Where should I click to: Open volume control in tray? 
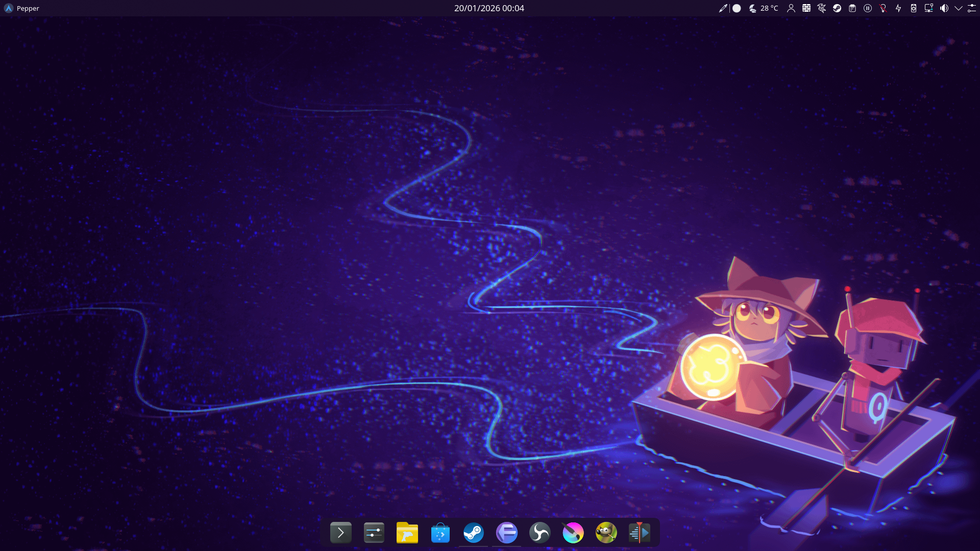944,8
